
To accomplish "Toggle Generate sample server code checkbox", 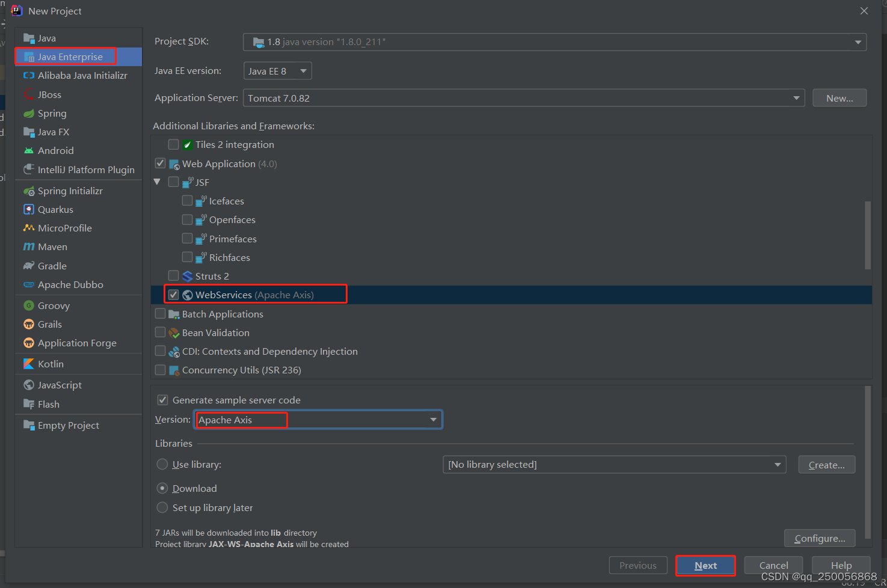I will [x=162, y=400].
